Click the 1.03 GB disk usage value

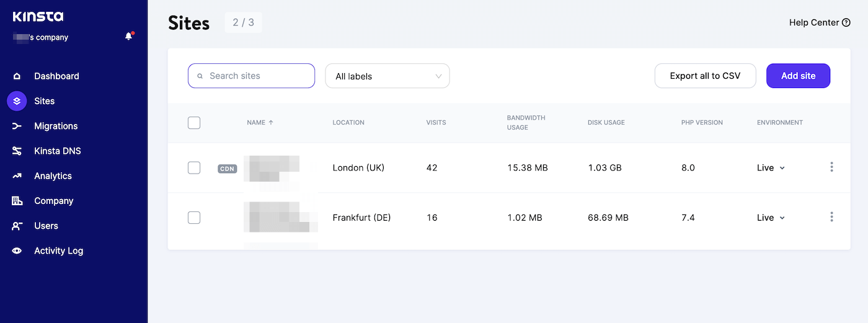tap(604, 168)
